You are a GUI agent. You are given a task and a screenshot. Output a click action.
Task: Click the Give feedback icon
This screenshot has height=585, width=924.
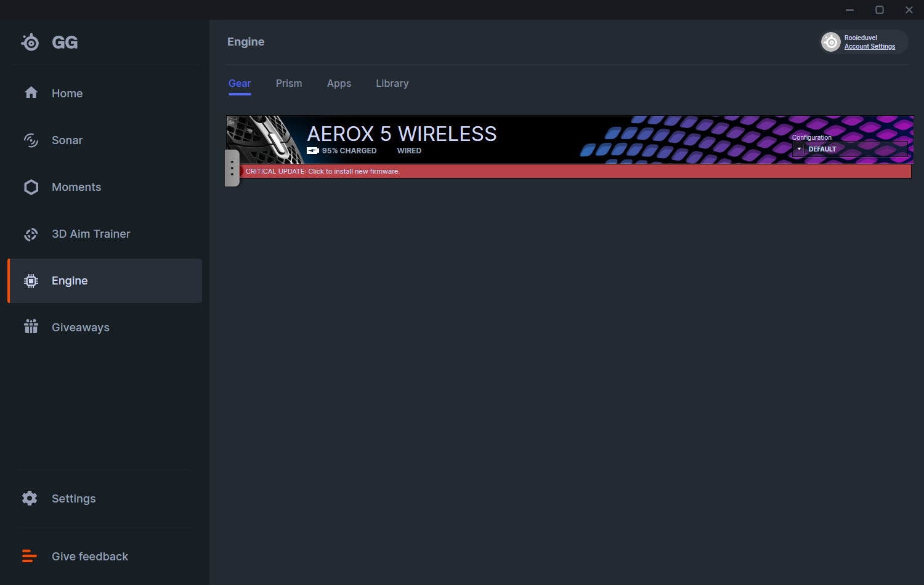pos(30,556)
